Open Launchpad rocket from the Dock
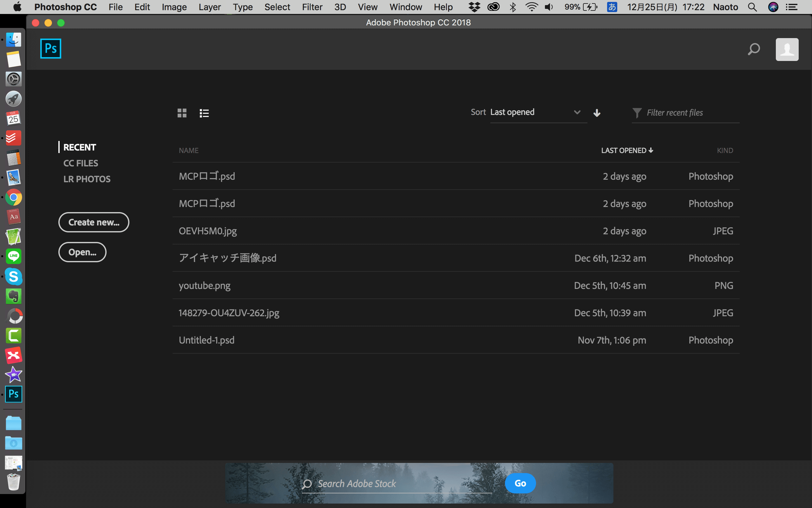The width and height of the screenshot is (812, 508). pos(13,99)
